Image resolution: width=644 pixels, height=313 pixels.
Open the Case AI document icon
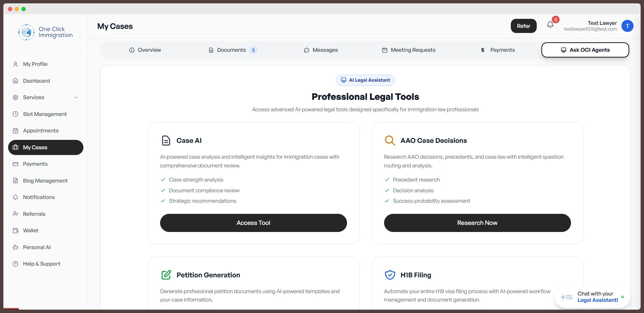pos(166,140)
